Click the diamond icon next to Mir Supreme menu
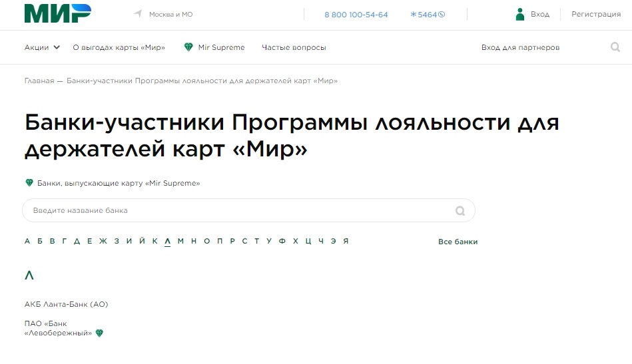This screenshot has height=364, width=632. [x=188, y=47]
